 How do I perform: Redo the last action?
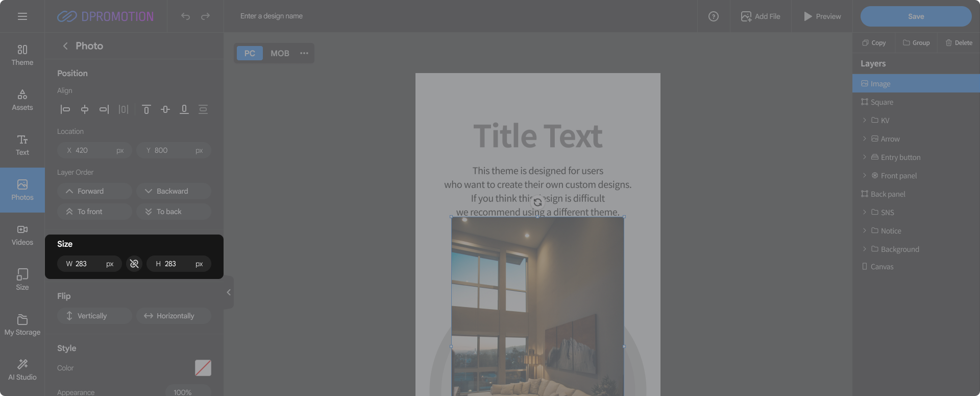(x=205, y=16)
